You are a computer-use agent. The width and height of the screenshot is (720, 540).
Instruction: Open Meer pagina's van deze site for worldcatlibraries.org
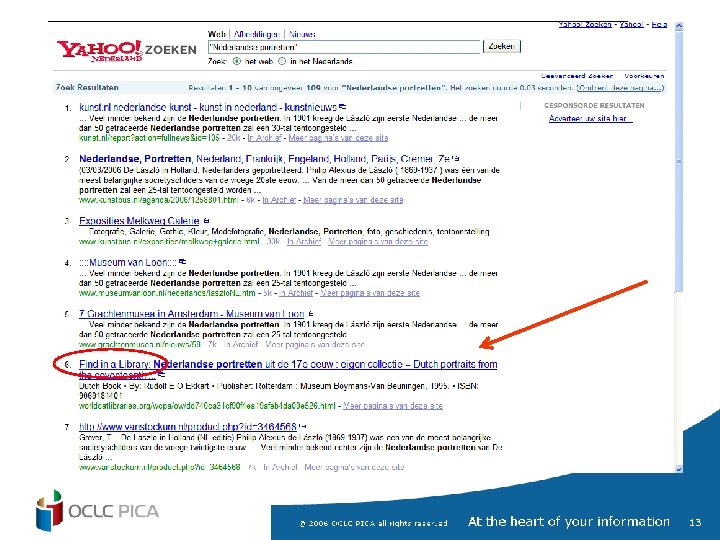pyautogui.click(x=393, y=405)
